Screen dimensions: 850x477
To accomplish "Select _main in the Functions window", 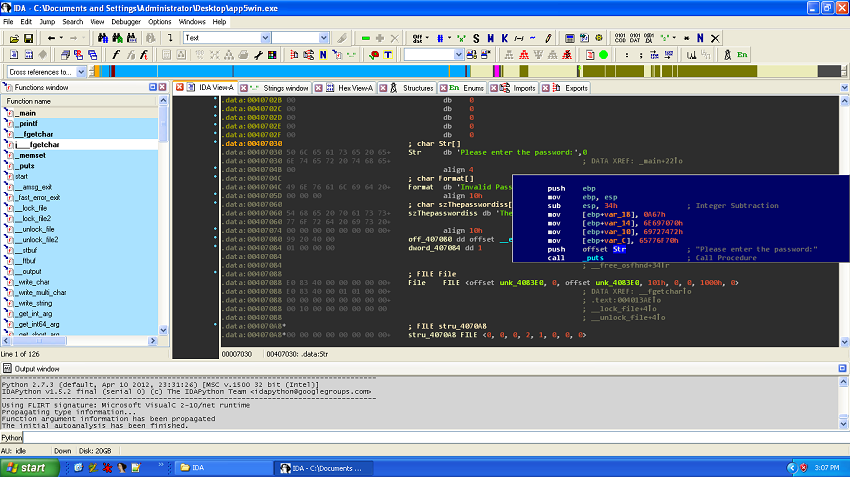I will coord(26,113).
